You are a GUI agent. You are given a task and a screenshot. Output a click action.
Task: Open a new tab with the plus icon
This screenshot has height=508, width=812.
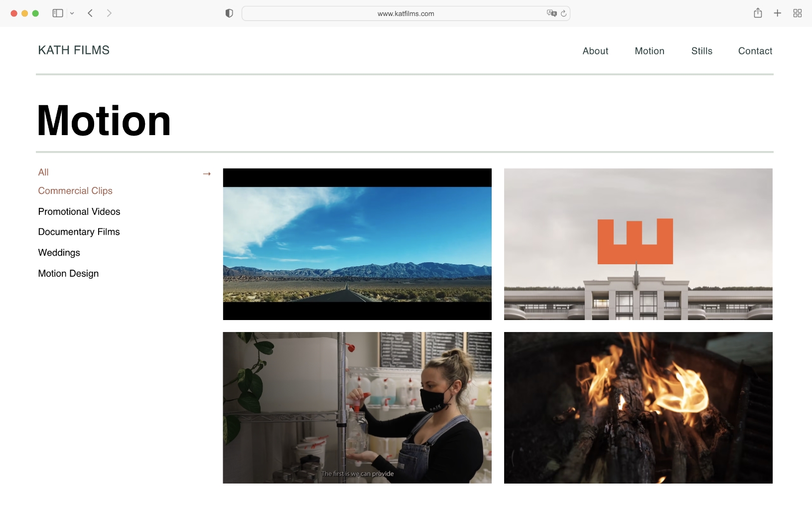777,13
